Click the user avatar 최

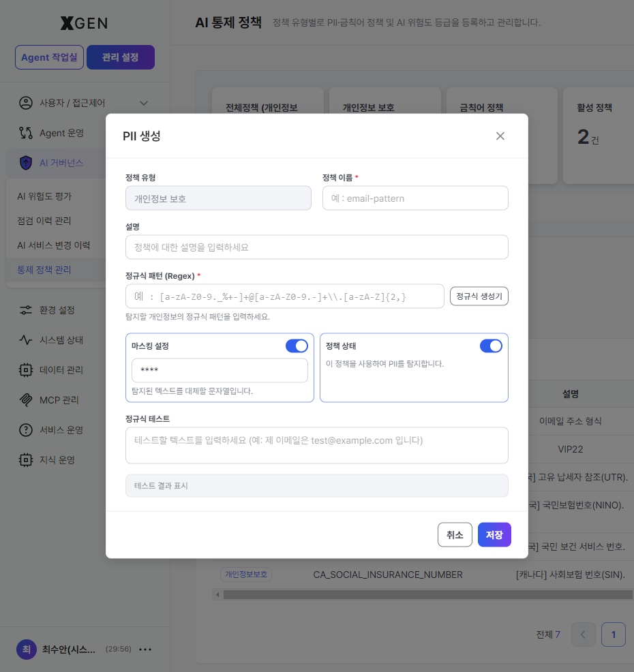(26, 650)
